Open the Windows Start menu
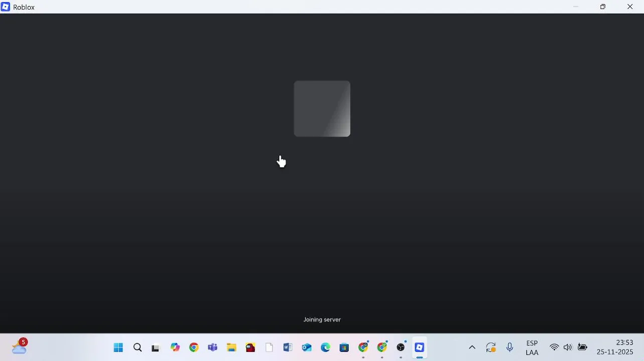Screen dimensions: 644x361 click(x=118, y=347)
